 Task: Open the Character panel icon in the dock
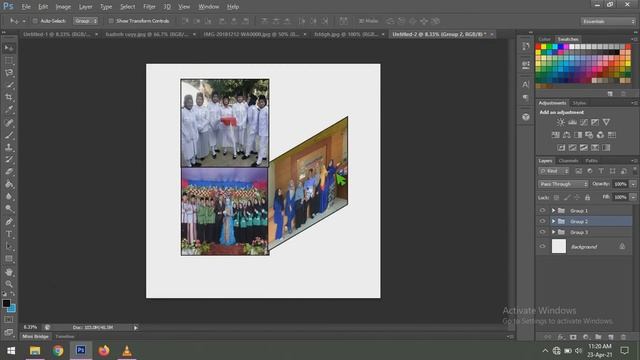pos(526,84)
